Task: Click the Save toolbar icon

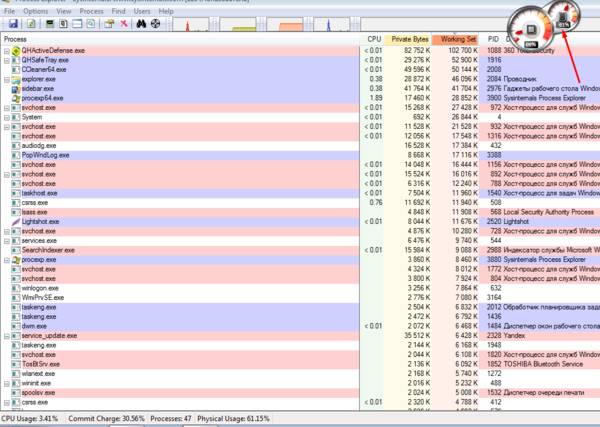Action: click(x=13, y=24)
